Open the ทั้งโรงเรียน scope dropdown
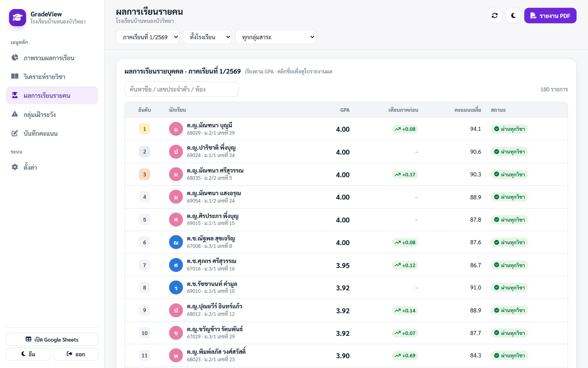588x368 pixels. point(207,37)
